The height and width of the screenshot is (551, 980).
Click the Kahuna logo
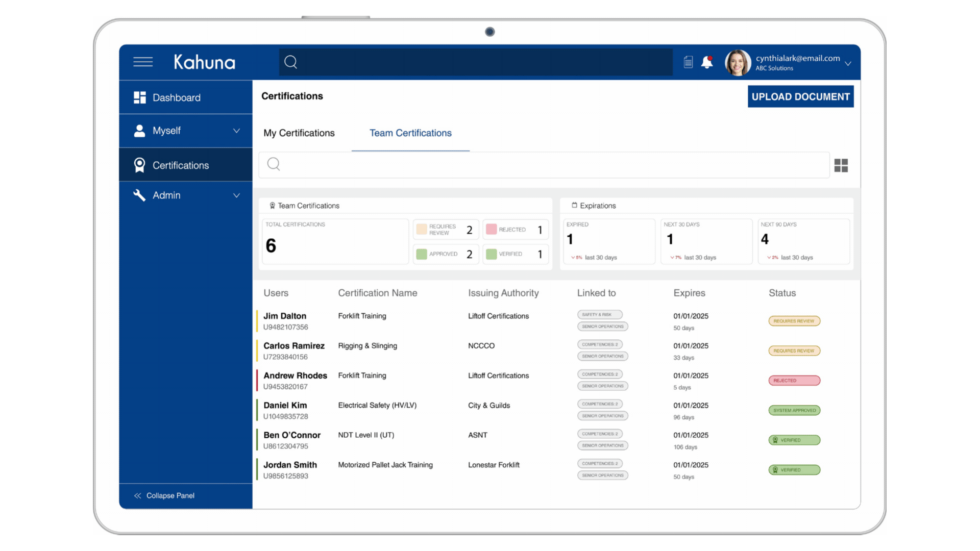[x=205, y=62]
